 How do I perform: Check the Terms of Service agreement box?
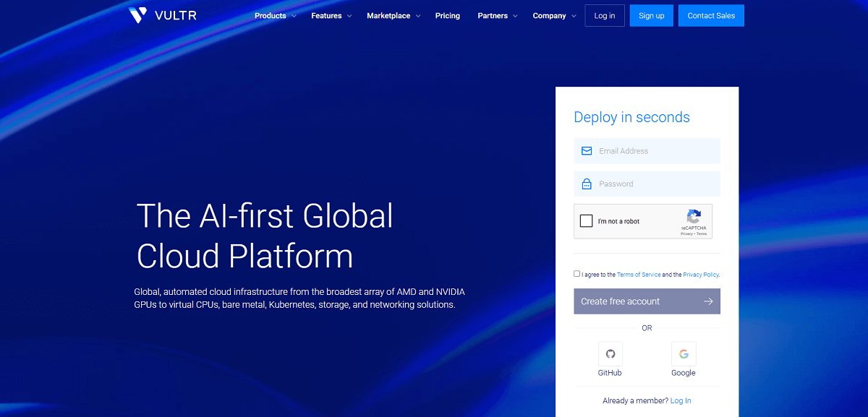(576, 273)
